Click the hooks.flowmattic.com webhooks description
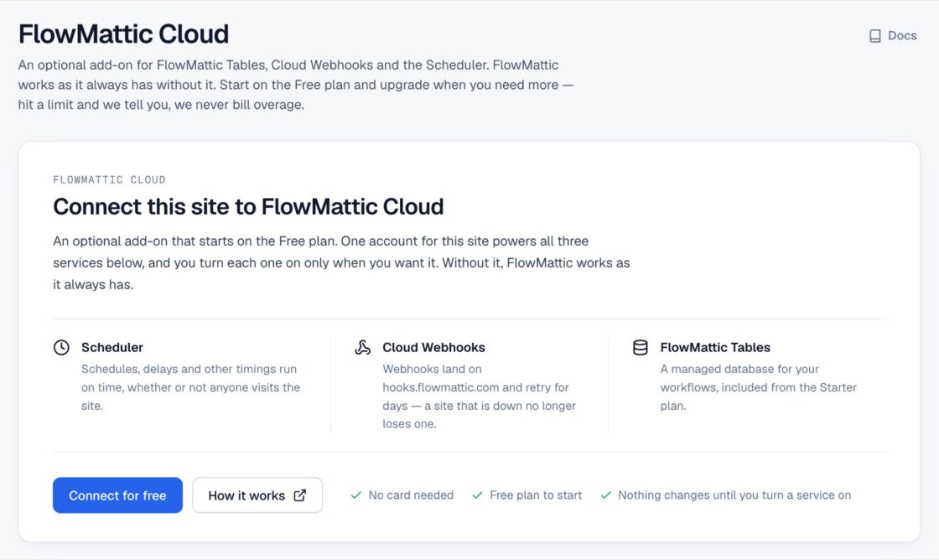Image resolution: width=939 pixels, height=560 pixels. [x=479, y=397]
